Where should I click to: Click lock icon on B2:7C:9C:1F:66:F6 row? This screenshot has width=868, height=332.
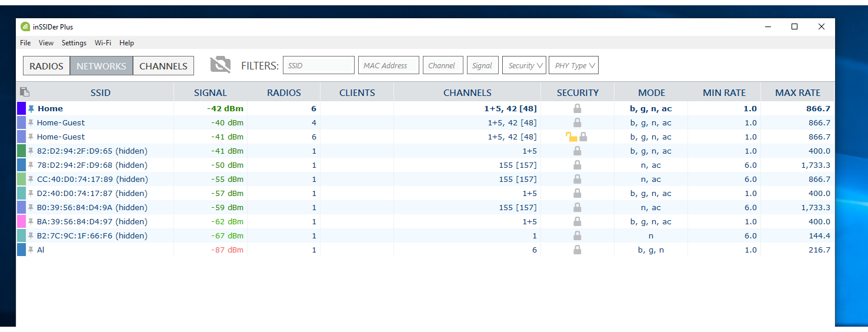point(577,235)
